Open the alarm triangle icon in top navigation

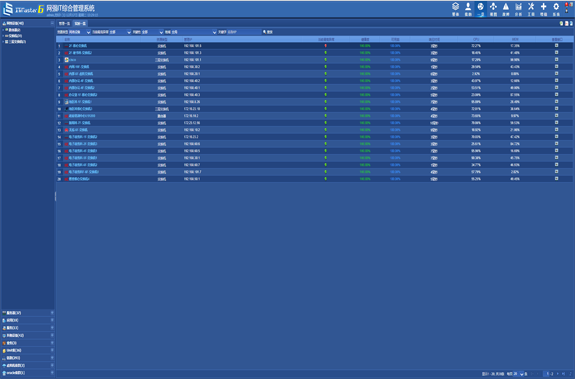click(x=506, y=9)
